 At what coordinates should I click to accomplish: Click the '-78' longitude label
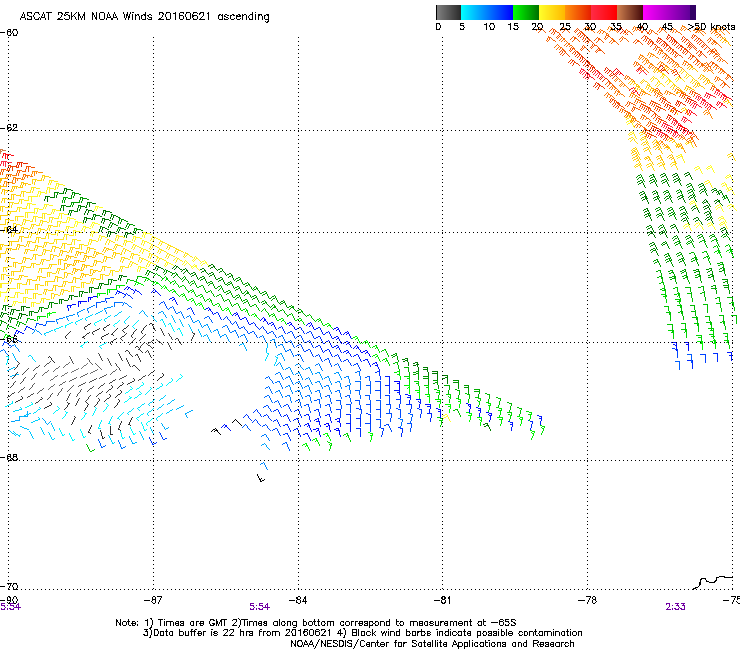click(587, 600)
